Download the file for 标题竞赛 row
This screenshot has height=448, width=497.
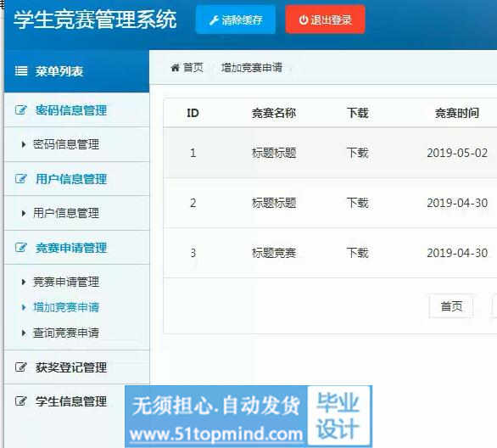point(358,253)
